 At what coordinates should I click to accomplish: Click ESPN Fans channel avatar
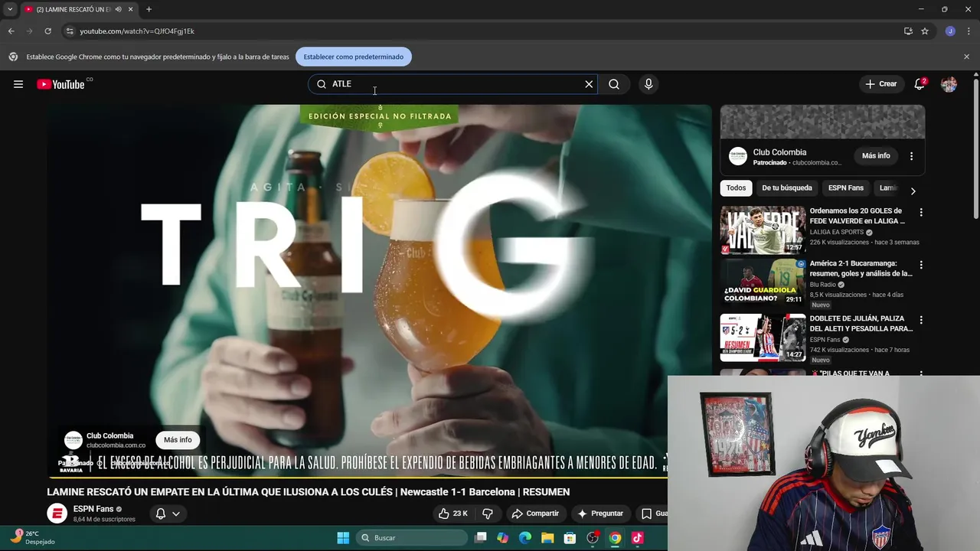pyautogui.click(x=57, y=514)
